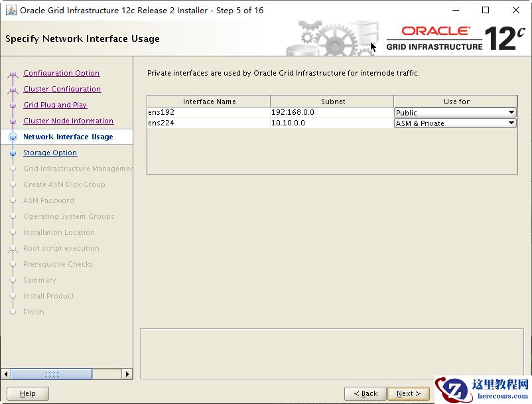Click the disabled Create ASM Disk Group step
This screenshot has width=532, height=404.
64,184
